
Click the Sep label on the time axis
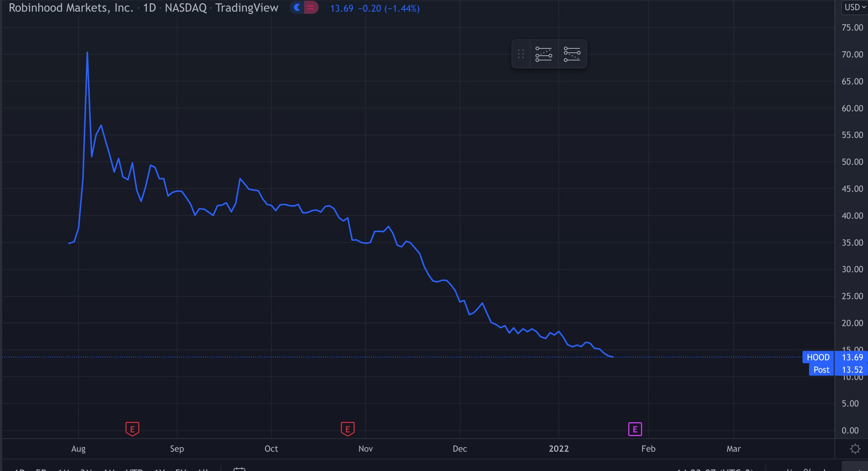point(177,449)
